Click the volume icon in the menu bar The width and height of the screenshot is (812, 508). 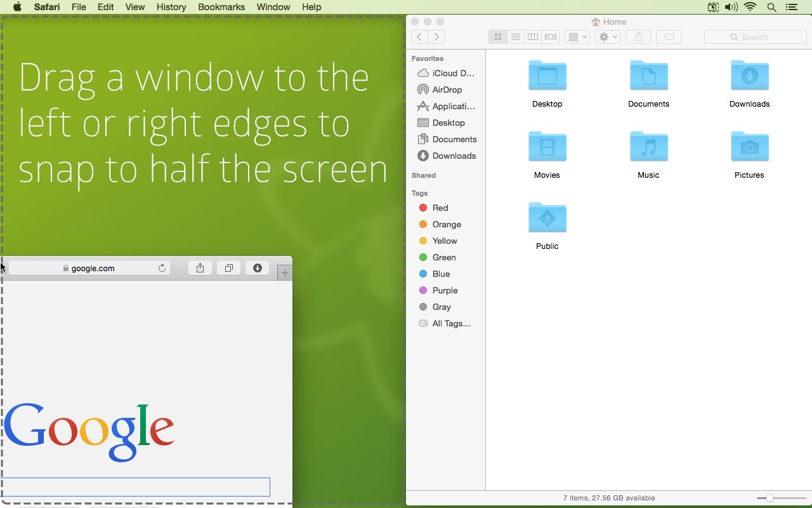click(731, 7)
